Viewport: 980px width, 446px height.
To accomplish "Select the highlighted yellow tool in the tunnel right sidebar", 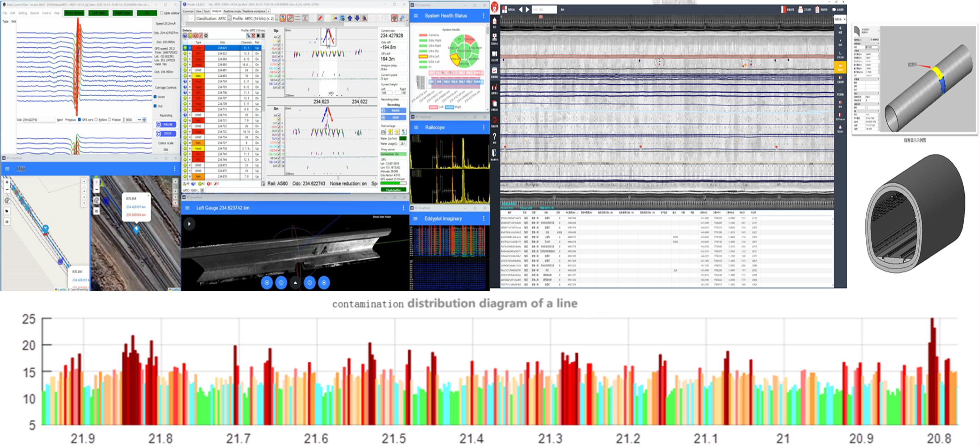I will coord(840,67).
